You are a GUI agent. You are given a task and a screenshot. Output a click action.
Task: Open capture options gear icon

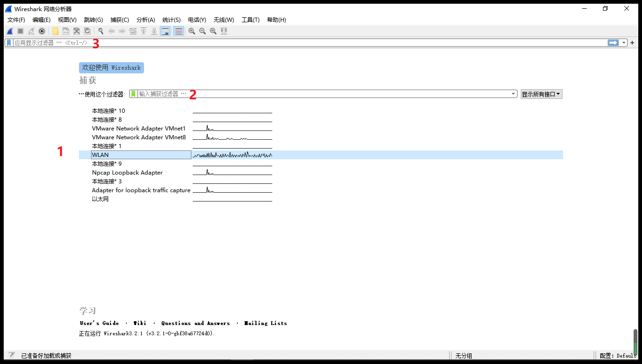point(42,31)
